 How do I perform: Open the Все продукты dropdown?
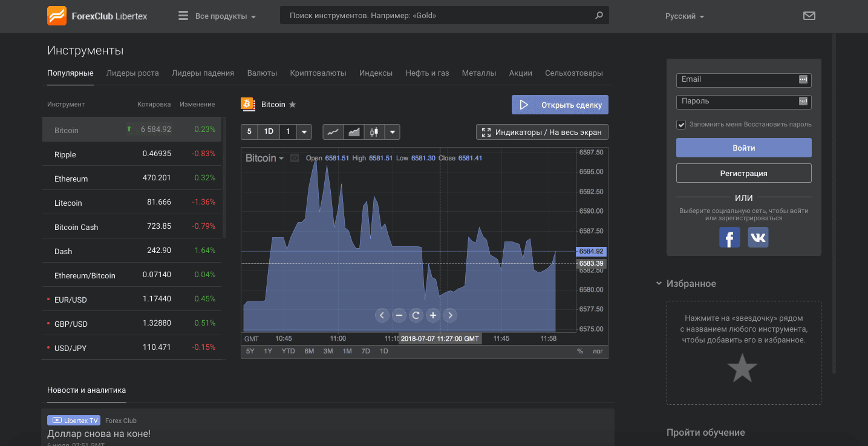click(x=226, y=16)
